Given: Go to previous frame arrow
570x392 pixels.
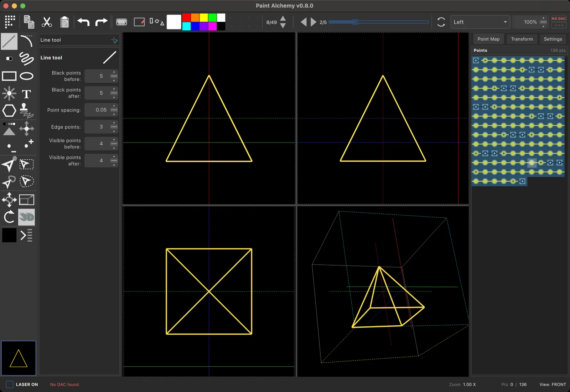Looking at the screenshot, I should 304,22.
